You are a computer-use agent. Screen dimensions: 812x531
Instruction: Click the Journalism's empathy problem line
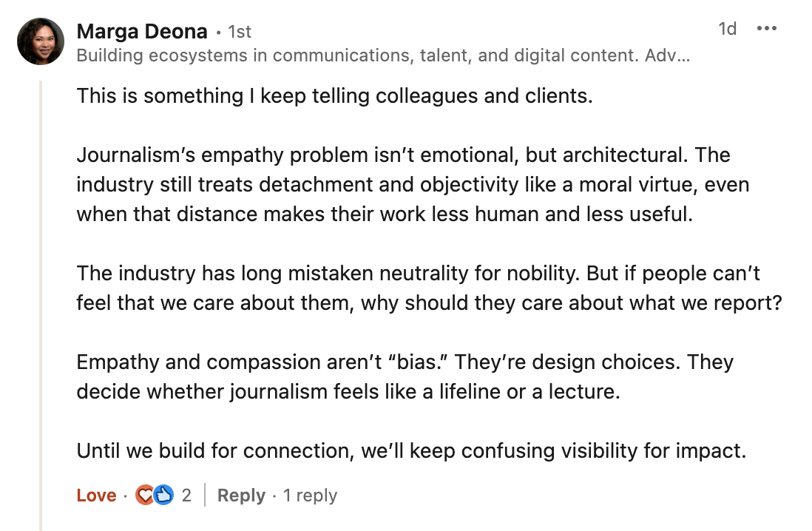(403, 155)
